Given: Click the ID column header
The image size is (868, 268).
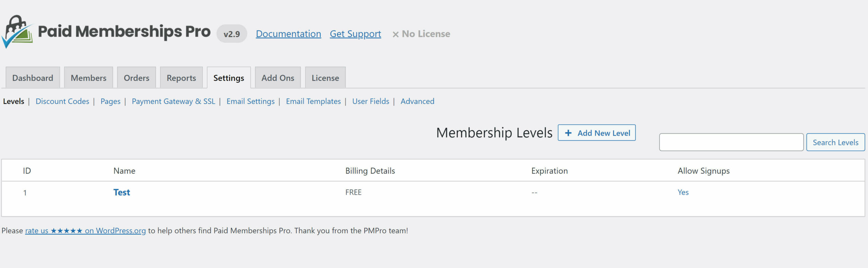Looking at the screenshot, I should (27, 171).
